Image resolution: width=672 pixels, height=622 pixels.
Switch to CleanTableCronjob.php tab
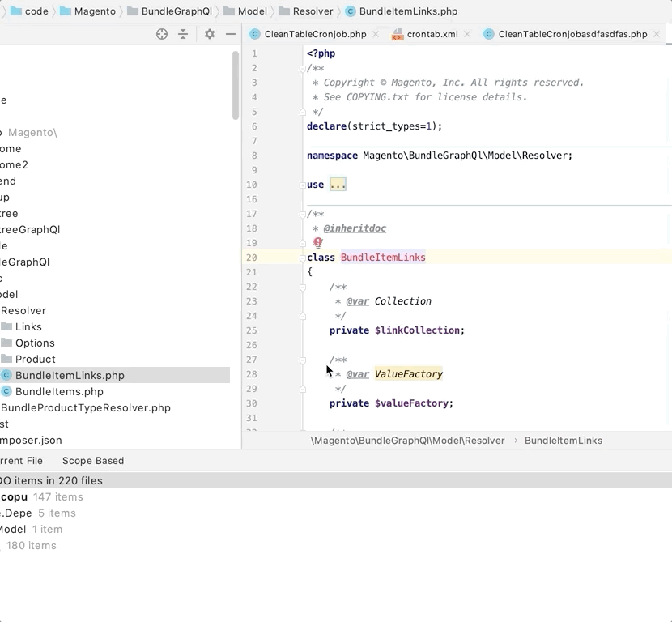(x=315, y=34)
